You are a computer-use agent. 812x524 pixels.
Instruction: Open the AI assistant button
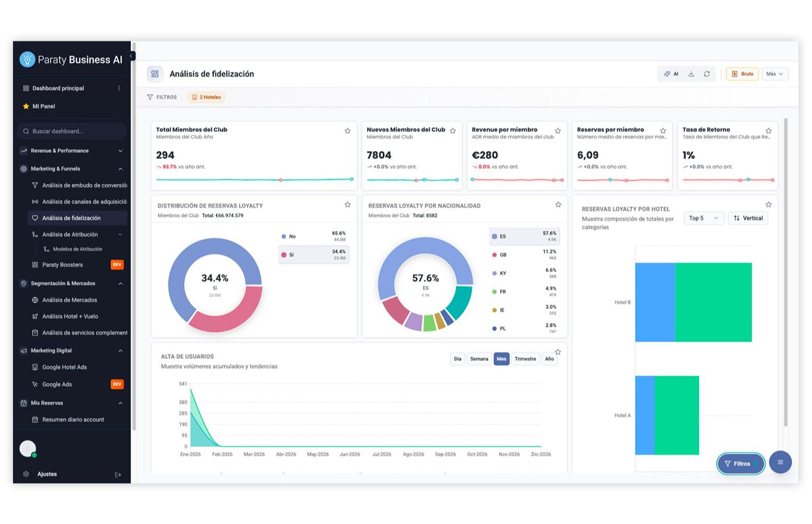coord(671,74)
